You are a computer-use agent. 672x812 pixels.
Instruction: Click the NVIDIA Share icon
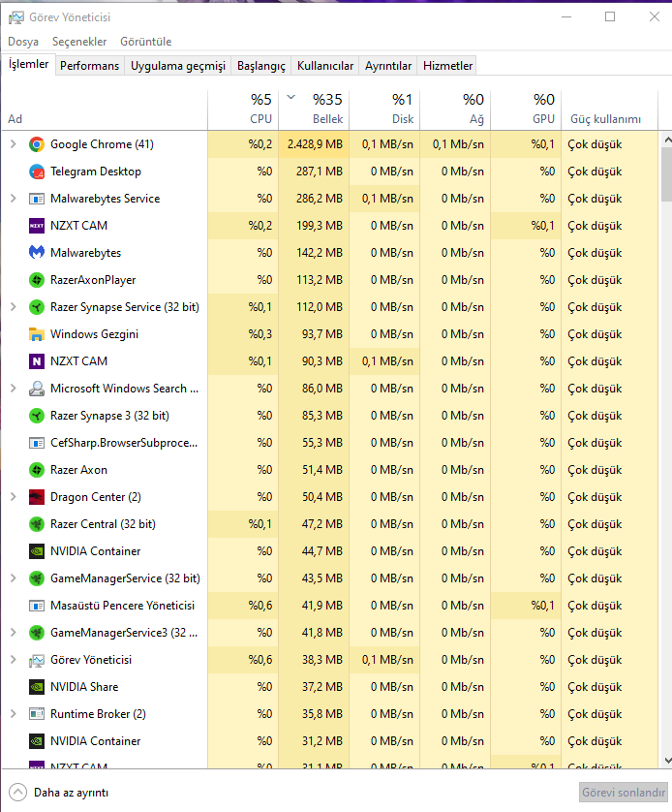click(37, 687)
